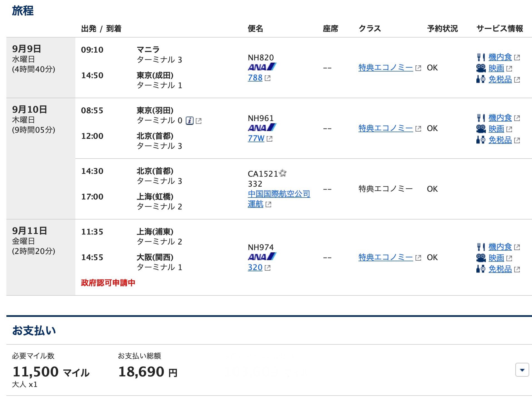The image size is (532, 407).
Task: Open 特典エコノミー class link for NH974
Action: [386, 257]
